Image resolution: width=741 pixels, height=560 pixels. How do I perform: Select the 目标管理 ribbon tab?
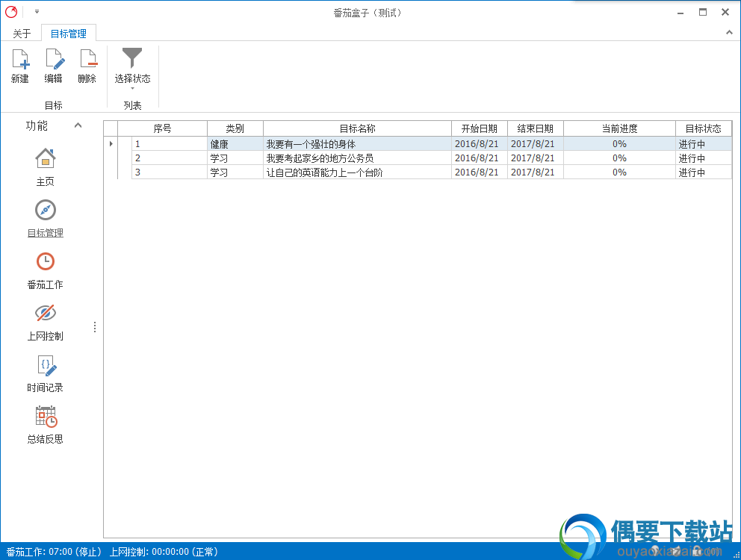click(x=69, y=34)
